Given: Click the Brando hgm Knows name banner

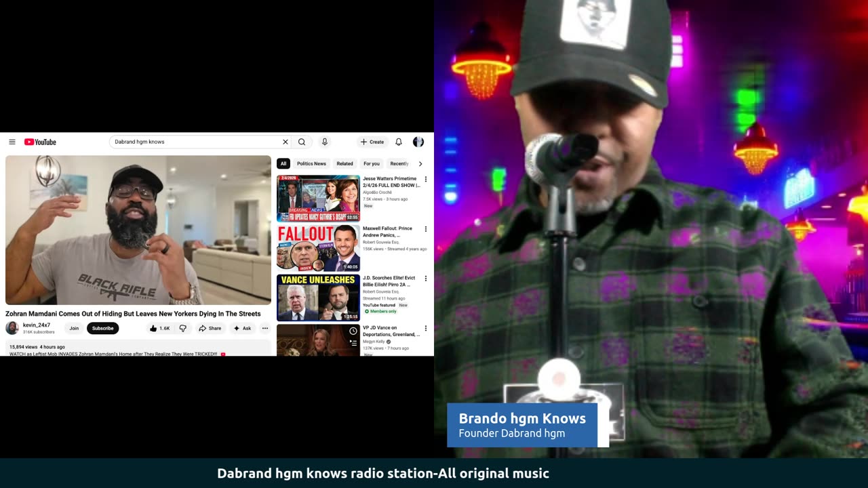Looking at the screenshot, I should [522, 425].
